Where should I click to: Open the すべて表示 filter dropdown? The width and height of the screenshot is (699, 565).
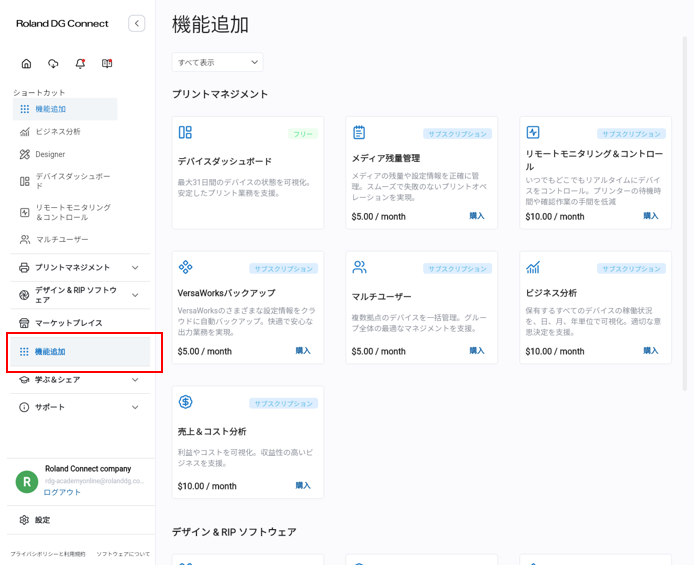click(218, 62)
